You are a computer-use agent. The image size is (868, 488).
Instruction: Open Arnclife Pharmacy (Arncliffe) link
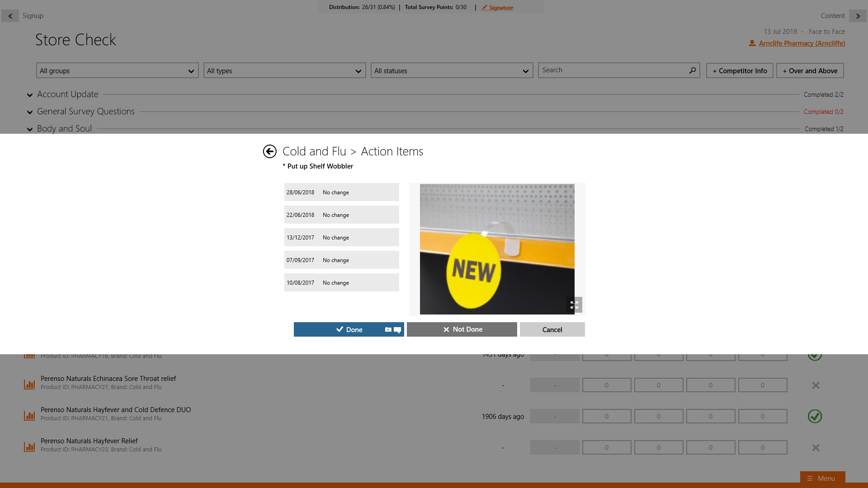click(802, 43)
